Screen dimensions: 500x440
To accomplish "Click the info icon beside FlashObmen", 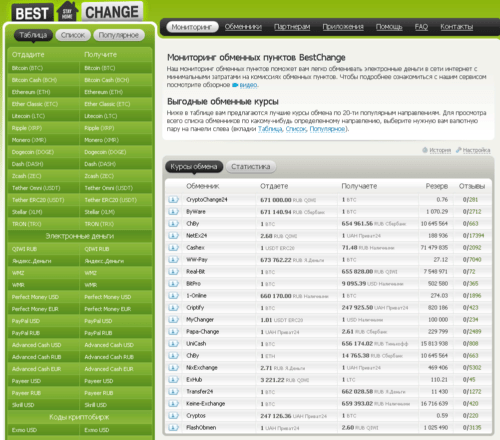I will pyautogui.click(x=173, y=428).
